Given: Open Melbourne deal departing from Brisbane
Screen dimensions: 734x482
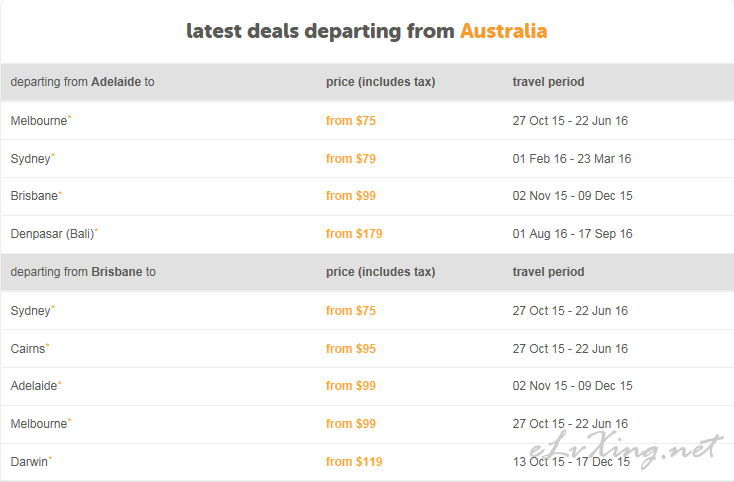Looking at the screenshot, I should click(x=39, y=424).
